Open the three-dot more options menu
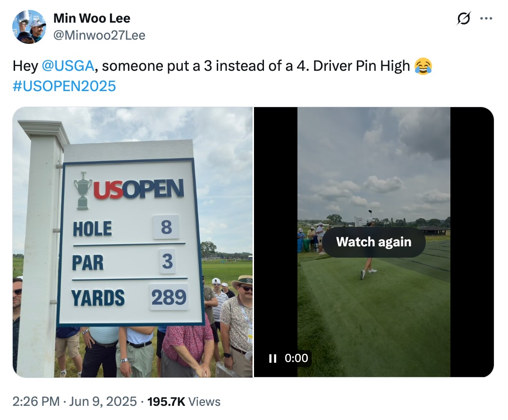Viewport: 508px width, 420px height. [x=486, y=18]
